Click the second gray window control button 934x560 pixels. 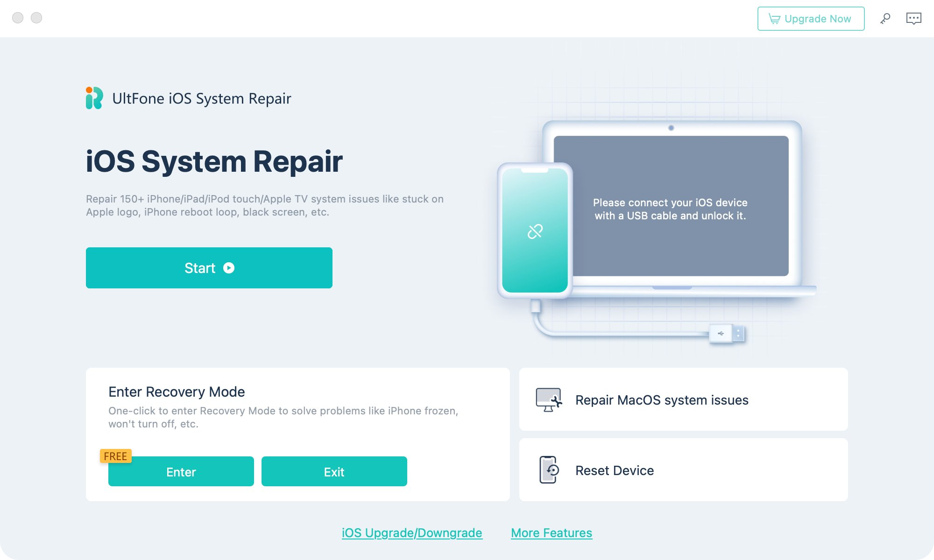coord(36,18)
